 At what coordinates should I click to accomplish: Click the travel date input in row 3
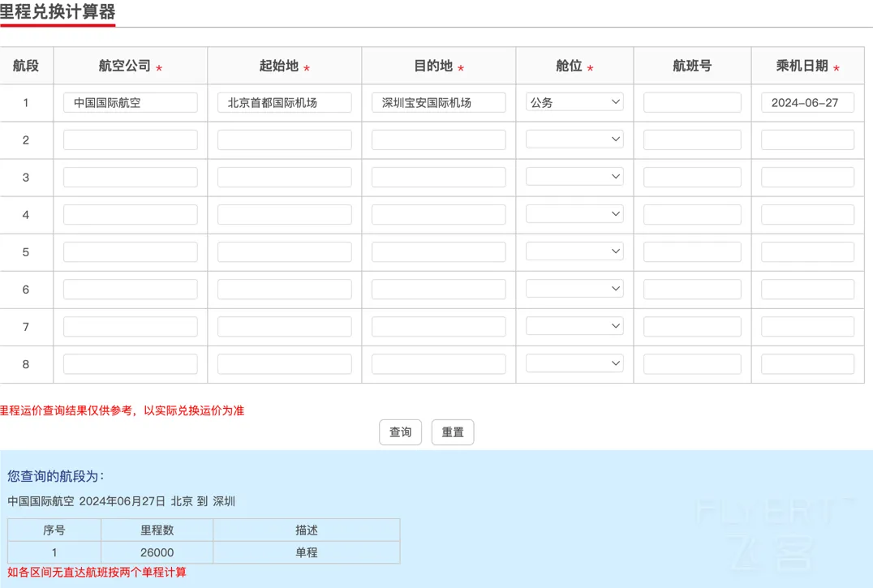tap(807, 177)
